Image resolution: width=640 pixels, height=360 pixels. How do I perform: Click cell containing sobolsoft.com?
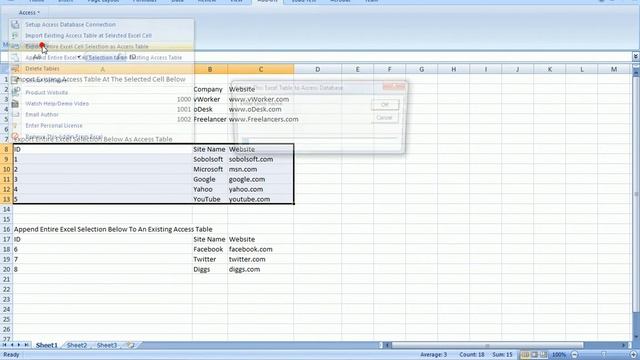pos(260,159)
